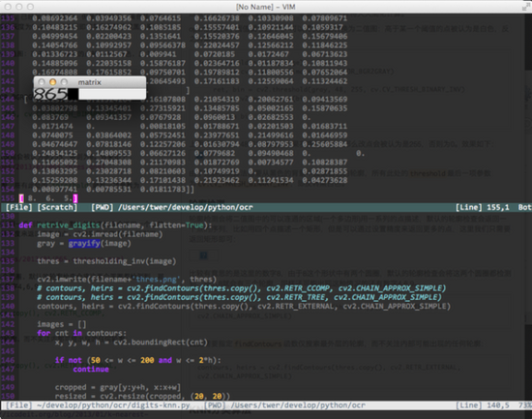Minimize the matrix window with orange button
532x419 pixels.
click(52, 82)
